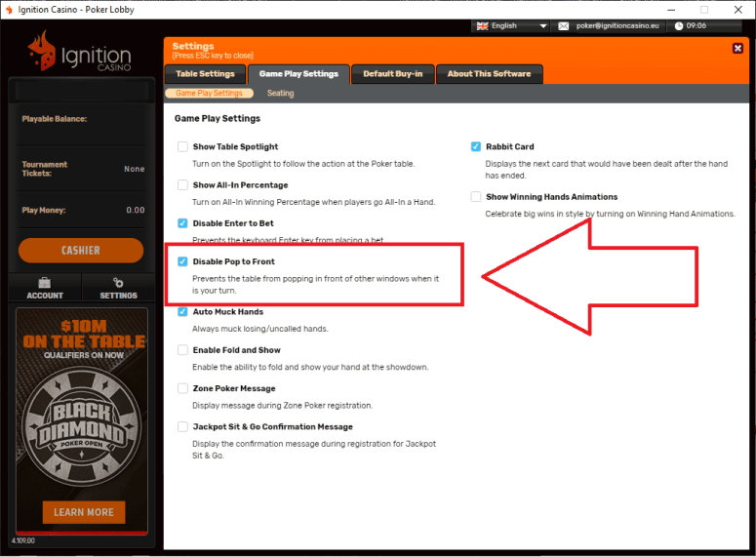The width and height of the screenshot is (756, 557).
Task: Select the Game Play Settings tab
Action: [298, 74]
